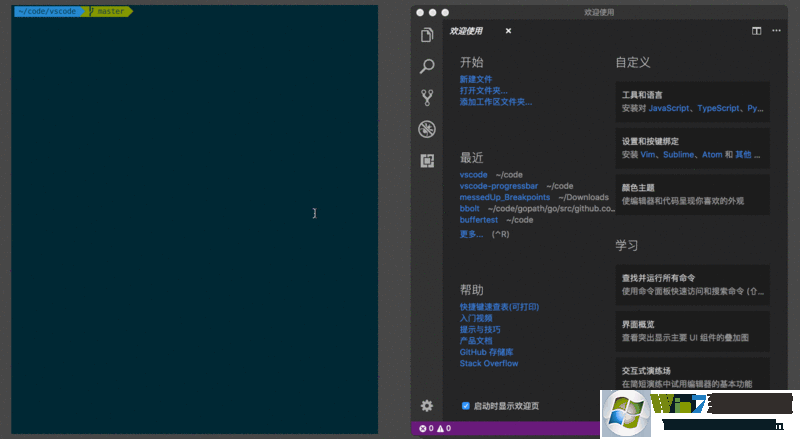This screenshot has height=439, width=800.
Task: Click Sublime link in keybindings card
Action: pos(679,155)
